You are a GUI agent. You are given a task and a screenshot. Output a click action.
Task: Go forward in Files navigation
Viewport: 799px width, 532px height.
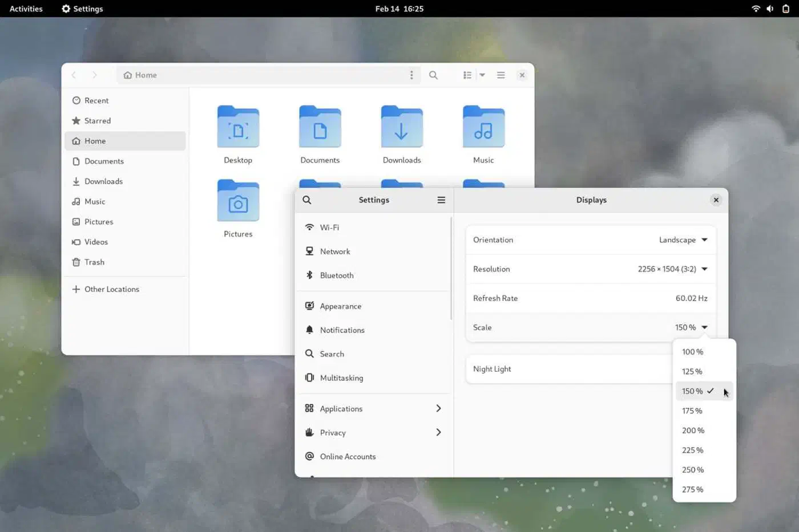click(94, 75)
